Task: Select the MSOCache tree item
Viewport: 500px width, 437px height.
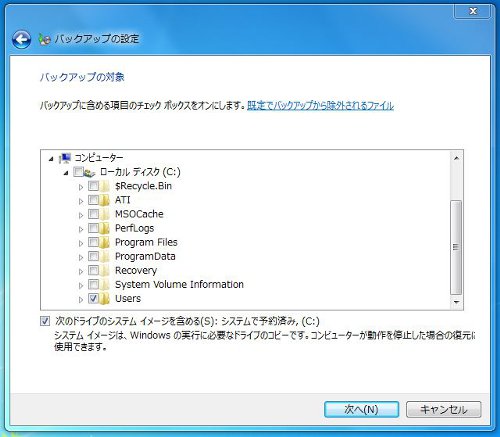Action: [139, 214]
